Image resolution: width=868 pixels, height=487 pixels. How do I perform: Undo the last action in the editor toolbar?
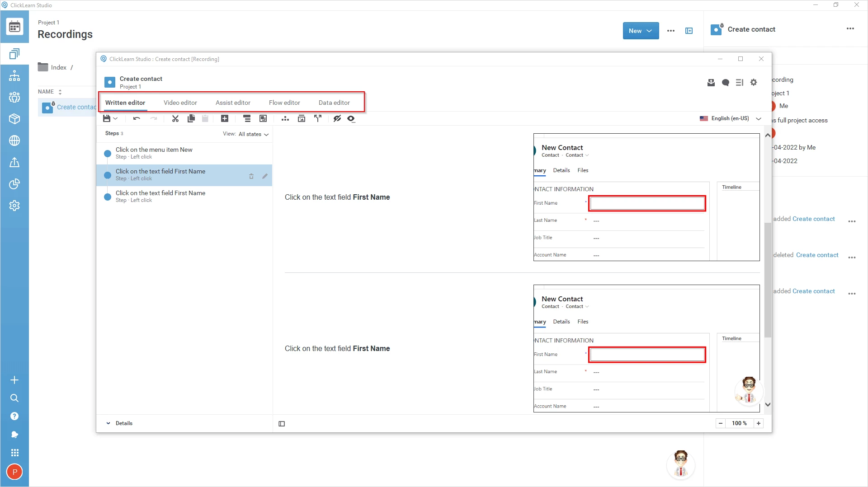pyautogui.click(x=137, y=118)
